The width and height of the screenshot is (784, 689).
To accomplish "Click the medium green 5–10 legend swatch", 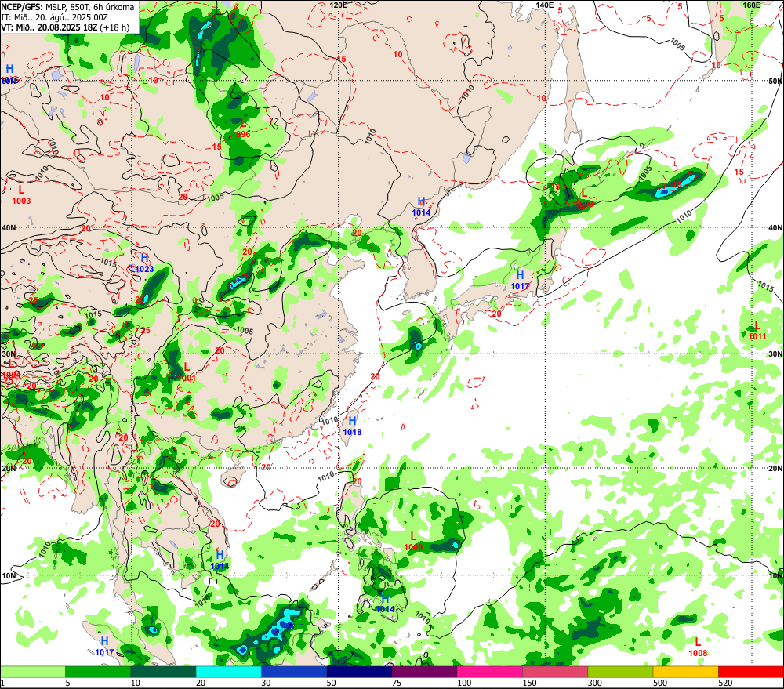I will pos(98,672).
